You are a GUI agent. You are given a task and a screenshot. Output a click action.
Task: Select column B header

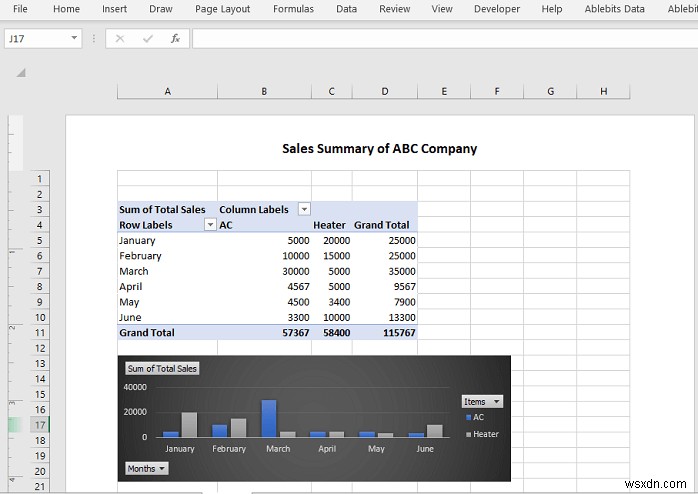(264, 91)
